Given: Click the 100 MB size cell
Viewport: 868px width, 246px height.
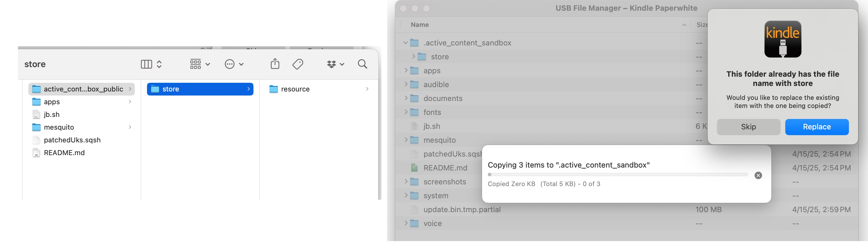Looking at the screenshot, I should point(708,210).
